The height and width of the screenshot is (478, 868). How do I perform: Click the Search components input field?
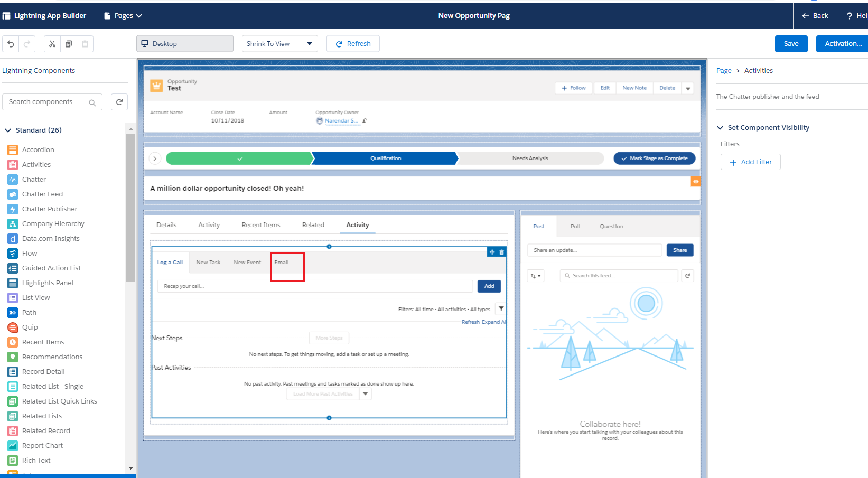[x=48, y=102]
